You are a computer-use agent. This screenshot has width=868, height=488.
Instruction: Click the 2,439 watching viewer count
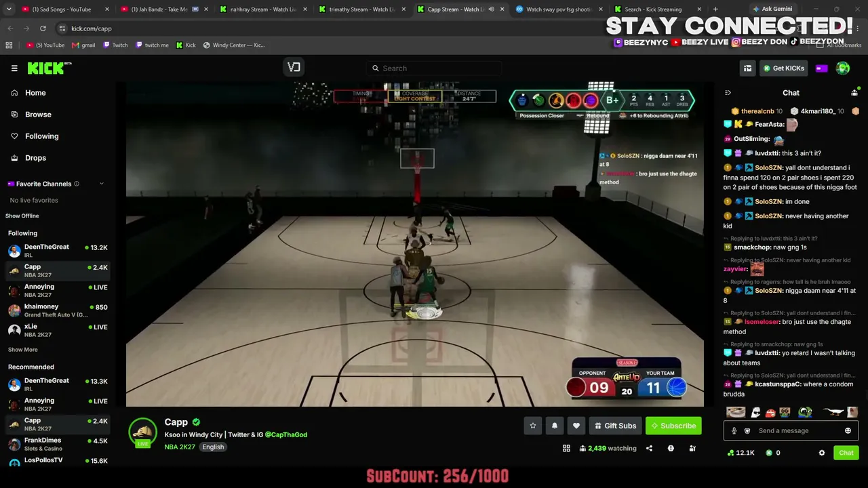(608, 448)
